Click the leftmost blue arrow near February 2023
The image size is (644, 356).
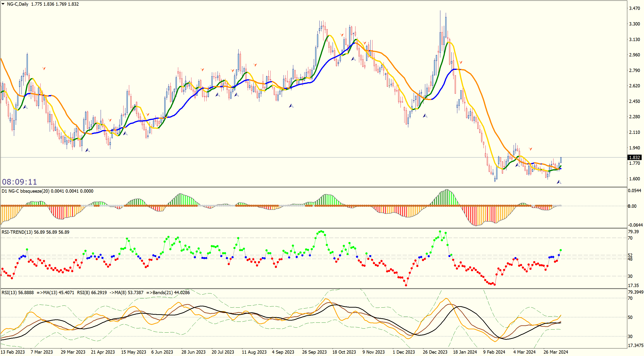pos(25,107)
